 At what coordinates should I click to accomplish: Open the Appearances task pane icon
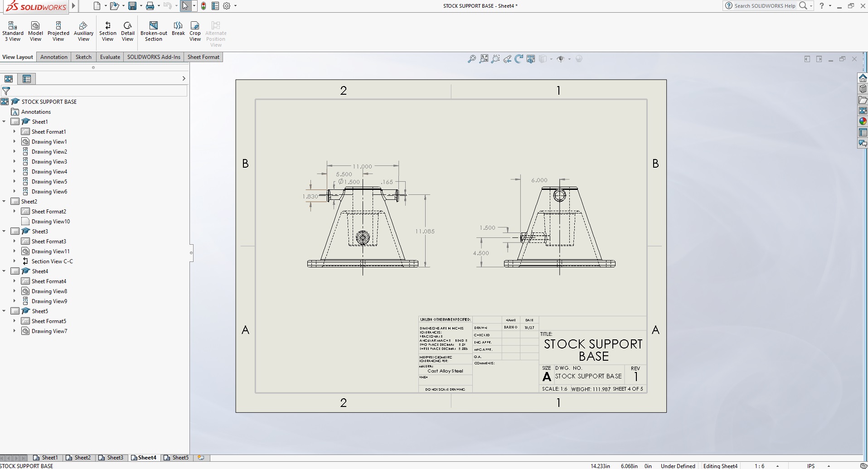(863, 121)
